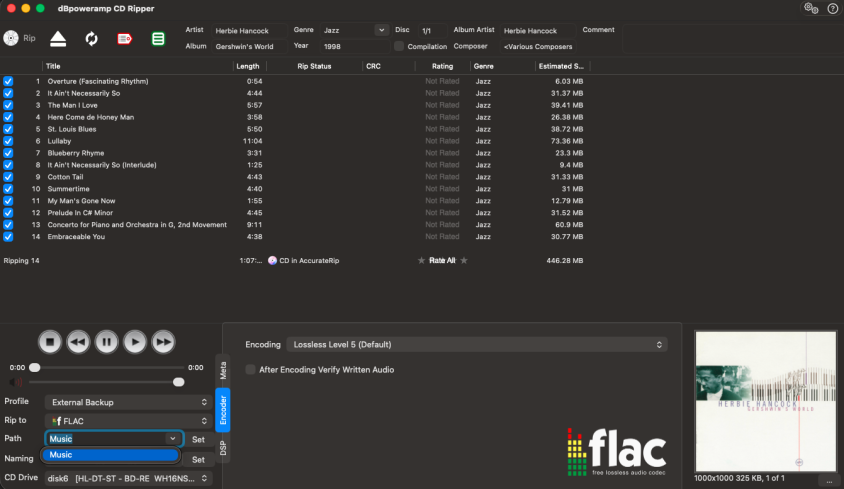
Task: Skip to next track with fast-forward button
Action: 163,342
